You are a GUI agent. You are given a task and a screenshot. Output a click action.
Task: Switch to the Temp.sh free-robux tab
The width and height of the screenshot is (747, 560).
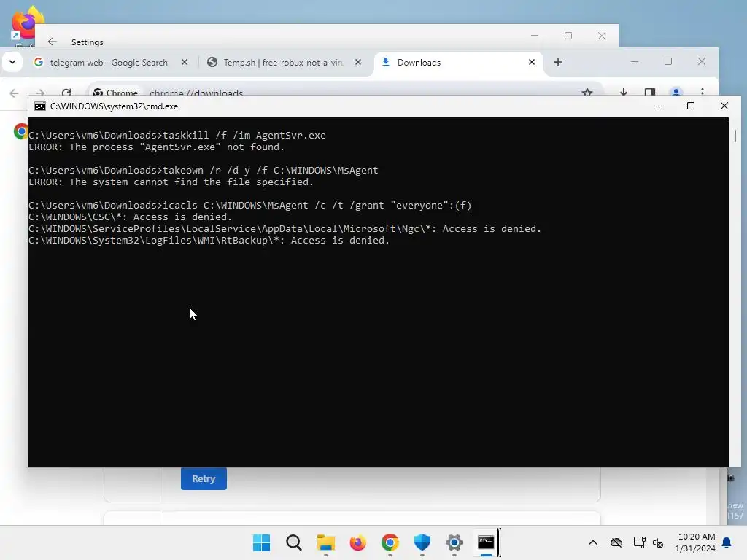coord(284,63)
